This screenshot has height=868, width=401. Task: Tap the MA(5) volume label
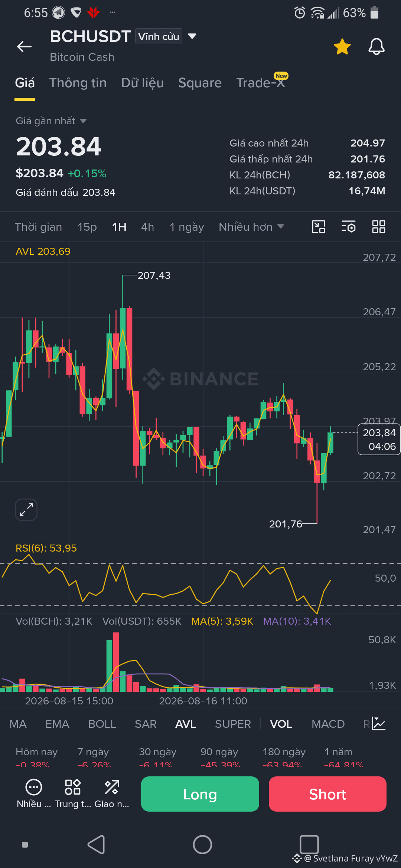coord(222,621)
